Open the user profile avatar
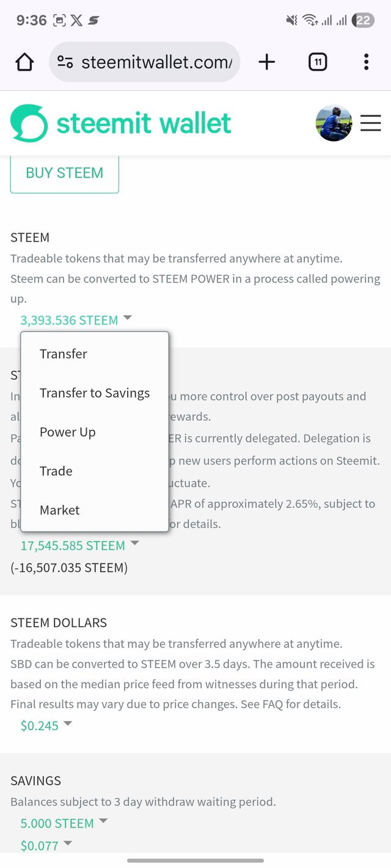 pyautogui.click(x=334, y=123)
